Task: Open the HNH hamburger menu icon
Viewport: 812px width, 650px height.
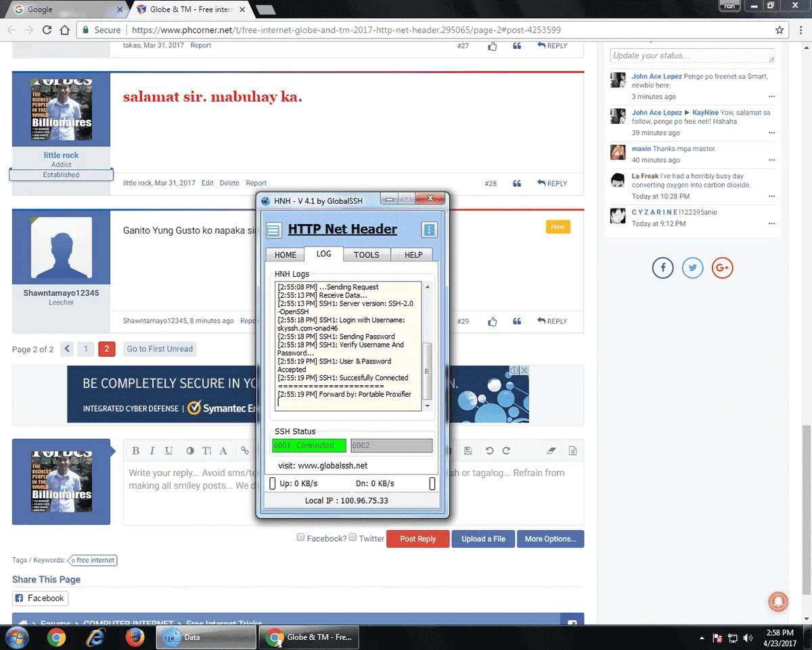Action: coord(273,230)
